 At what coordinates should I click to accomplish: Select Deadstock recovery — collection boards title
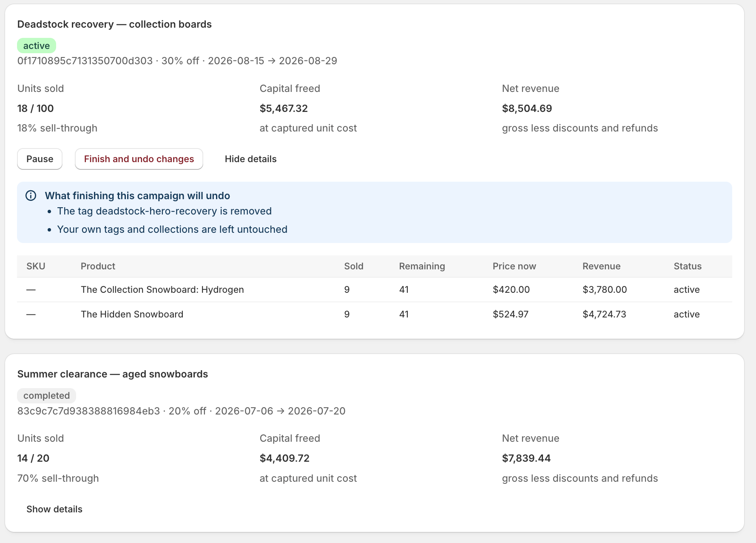pyautogui.click(x=114, y=24)
